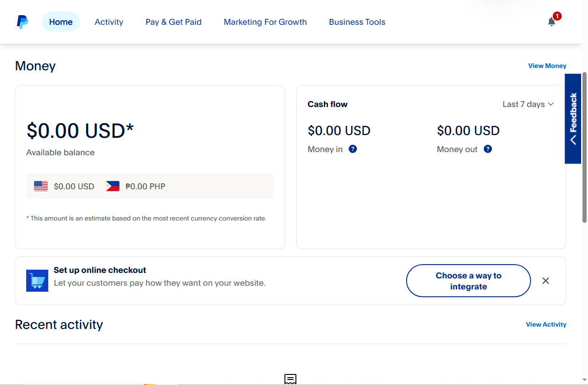Click the ₱0.00 PHP balance
Viewport: 588px width, 385px height.
click(x=145, y=186)
